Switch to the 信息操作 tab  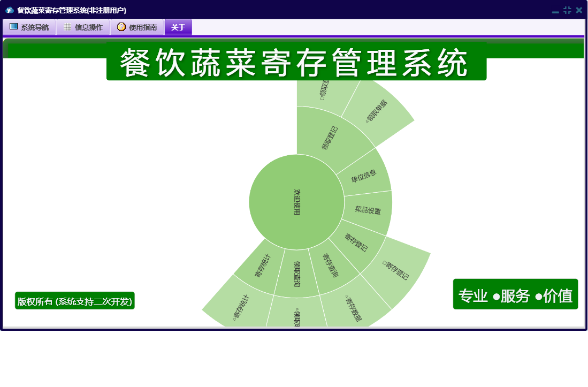[83, 27]
